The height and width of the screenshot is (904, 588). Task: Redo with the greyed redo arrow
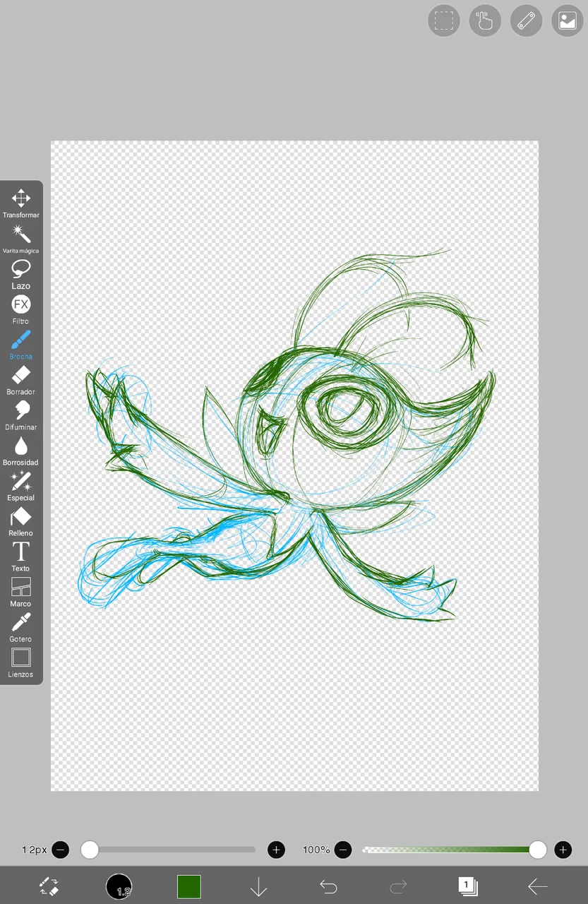tap(398, 886)
